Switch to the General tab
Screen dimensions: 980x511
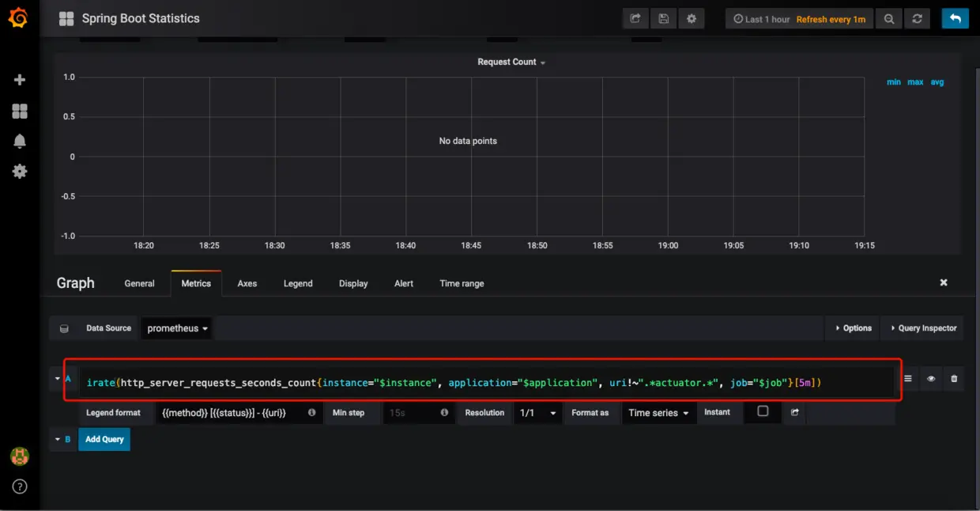(x=140, y=283)
